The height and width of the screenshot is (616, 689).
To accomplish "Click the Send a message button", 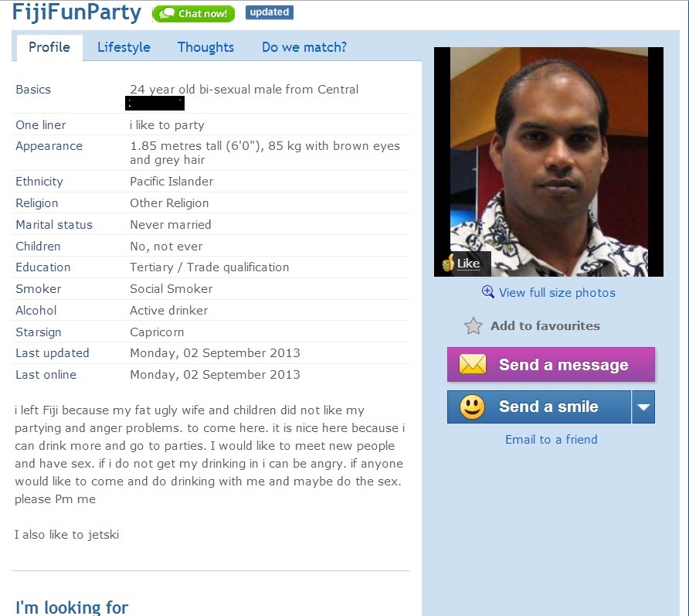I will tap(551, 365).
